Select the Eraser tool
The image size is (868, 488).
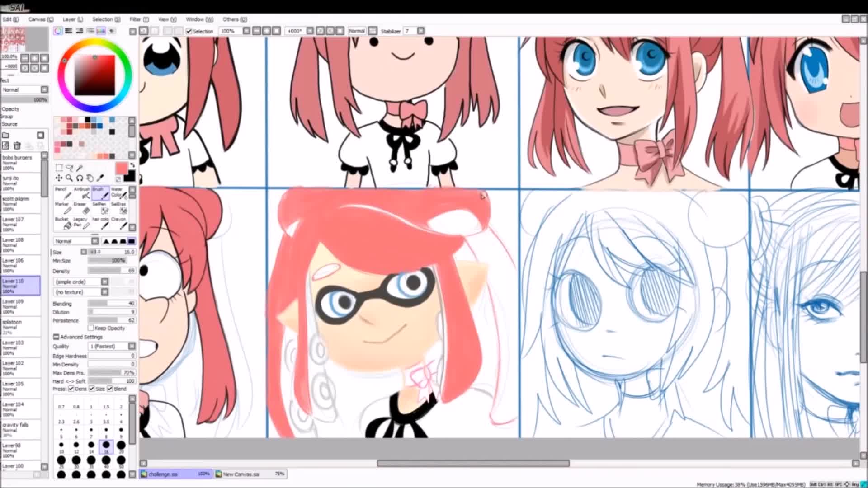(x=81, y=208)
